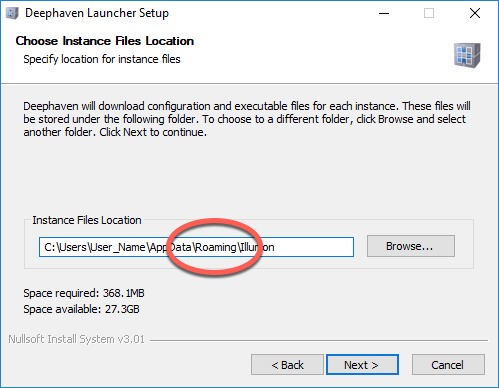
Task: Click the instructions paragraph about Deephaven downloads
Action: (x=247, y=119)
